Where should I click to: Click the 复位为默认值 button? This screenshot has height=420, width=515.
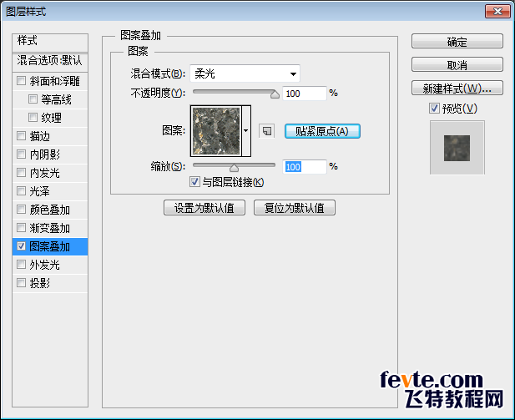(295, 208)
